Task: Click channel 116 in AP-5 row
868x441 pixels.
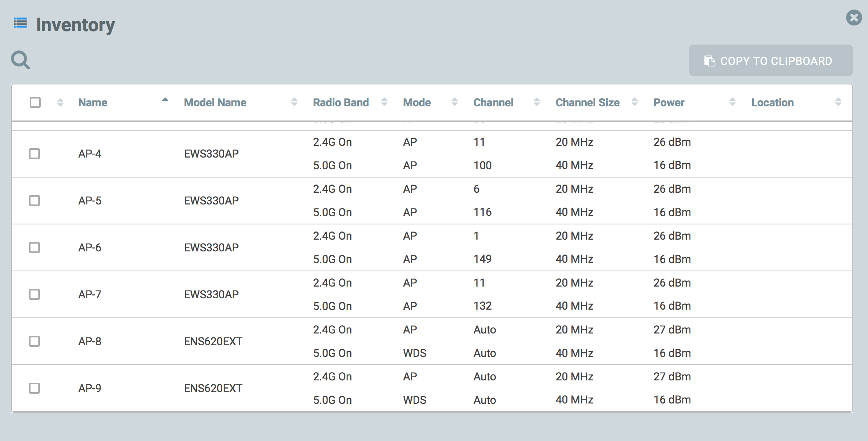Action: 483,212
